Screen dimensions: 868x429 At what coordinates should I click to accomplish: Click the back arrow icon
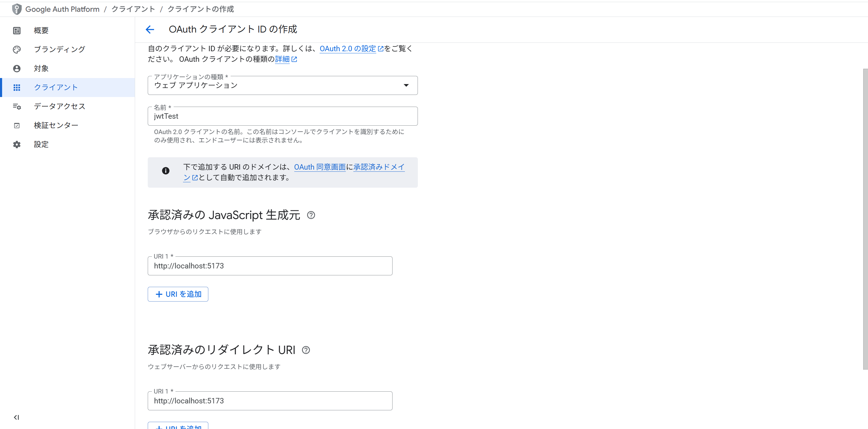[x=150, y=30]
